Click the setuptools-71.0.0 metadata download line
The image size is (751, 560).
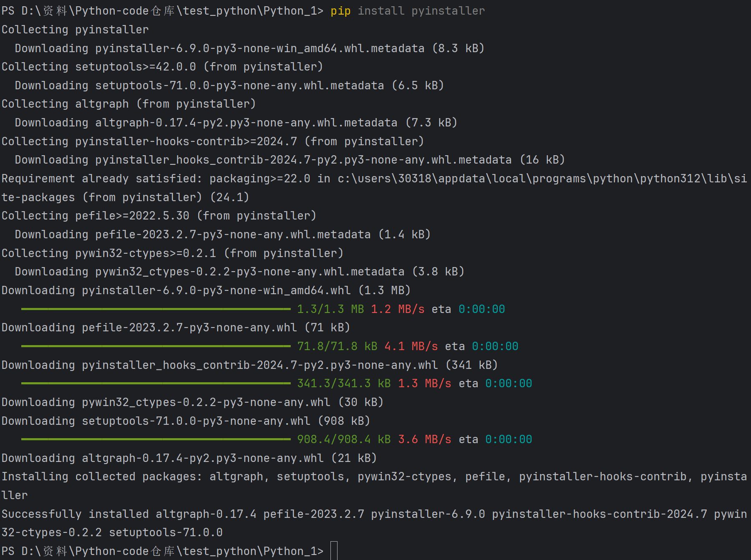(229, 86)
